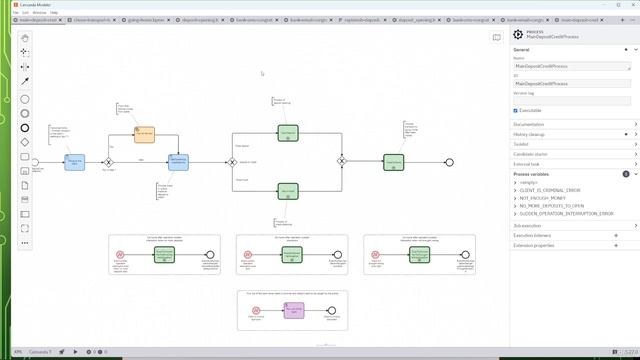Click the process ID input field
640x360 pixels.
tap(572, 84)
